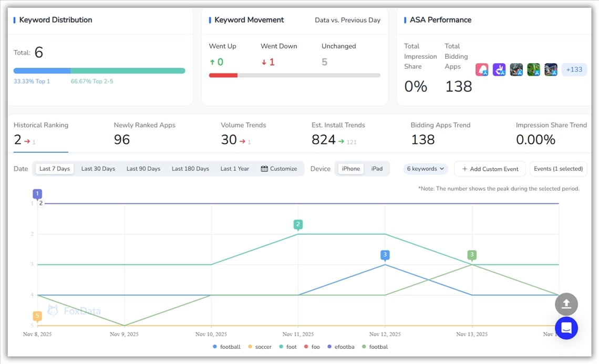The width and height of the screenshot is (599, 364).
Task: Switch to the Volume Trends tab
Action: pos(243,134)
